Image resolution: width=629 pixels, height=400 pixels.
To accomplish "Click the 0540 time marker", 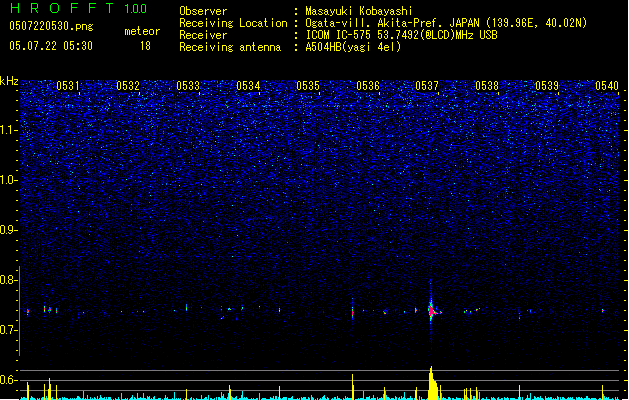I will pyautogui.click(x=607, y=86).
